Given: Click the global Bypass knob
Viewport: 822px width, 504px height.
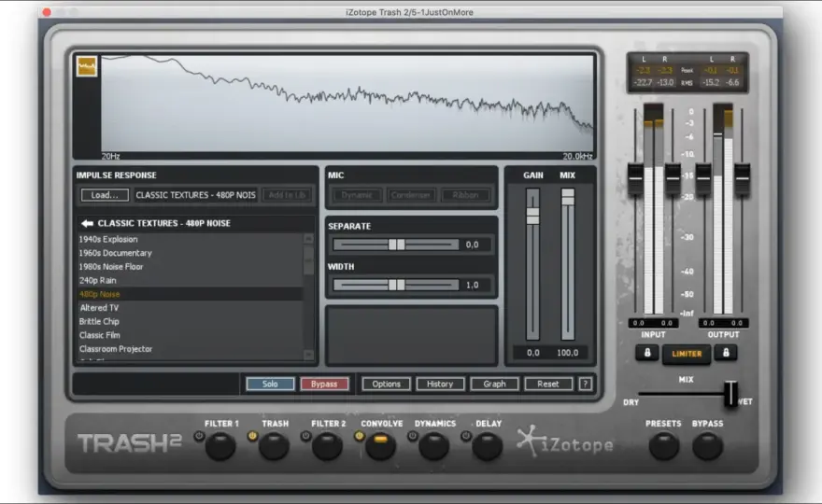Looking at the screenshot, I should tap(708, 446).
